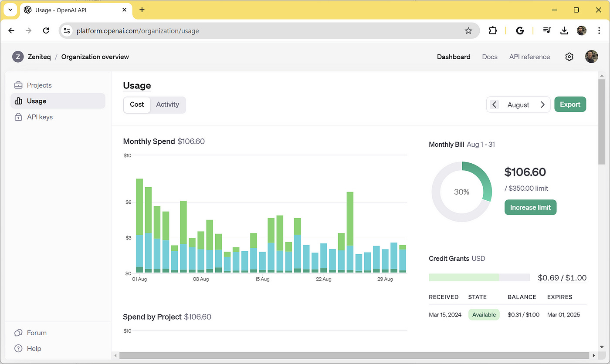Image resolution: width=610 pixels, height=364 pixels.
Task: Click the vertical page scrollbar thumb
Action: click(x=602, y=121)
